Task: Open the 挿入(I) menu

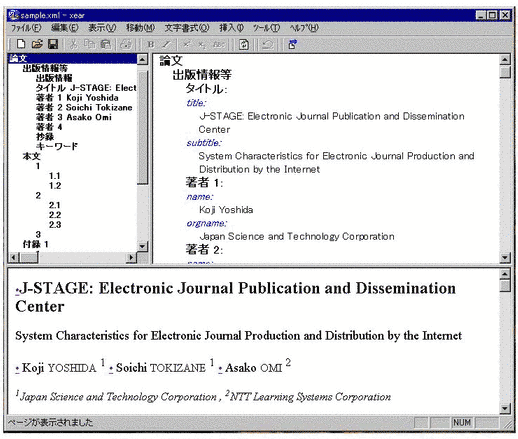Action: (x=231, y=28)
